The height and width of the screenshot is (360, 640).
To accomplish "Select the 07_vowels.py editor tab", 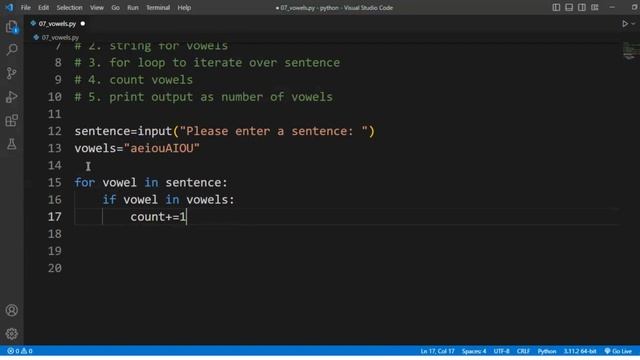I will pyautogui.click(x=57, y=24).
